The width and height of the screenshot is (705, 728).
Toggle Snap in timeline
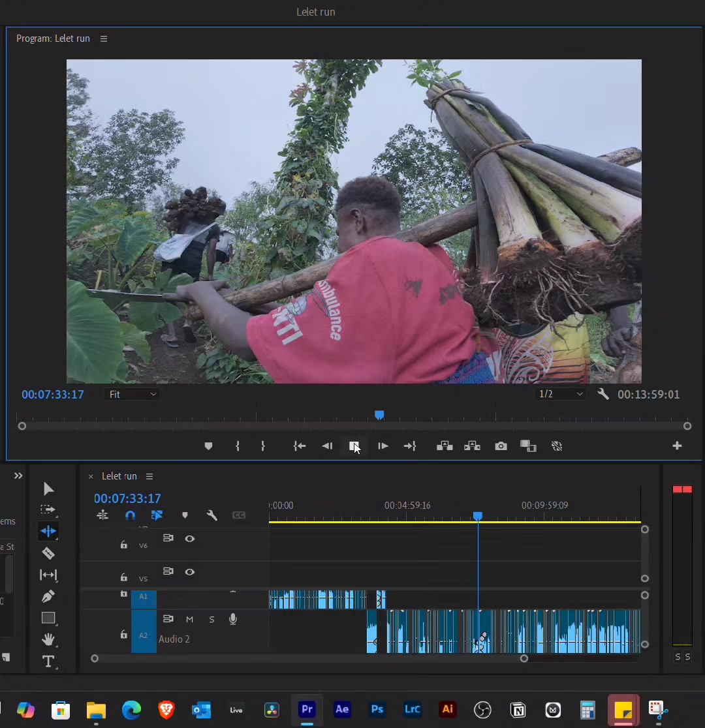pos(130,515)
